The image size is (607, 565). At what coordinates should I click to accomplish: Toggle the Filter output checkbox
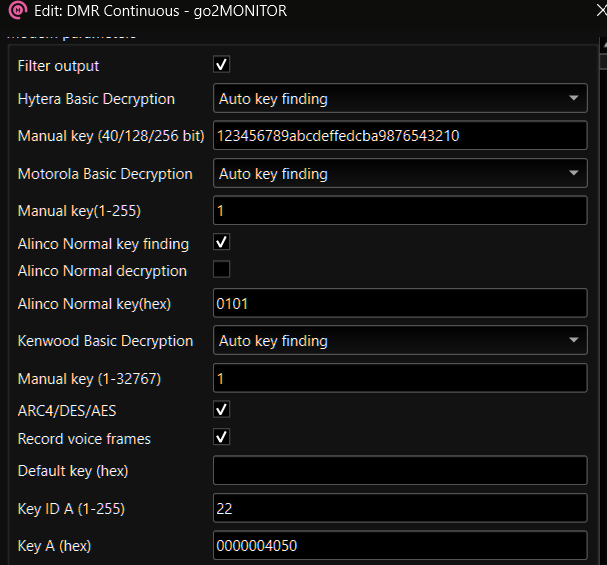(x=222, y=65)
